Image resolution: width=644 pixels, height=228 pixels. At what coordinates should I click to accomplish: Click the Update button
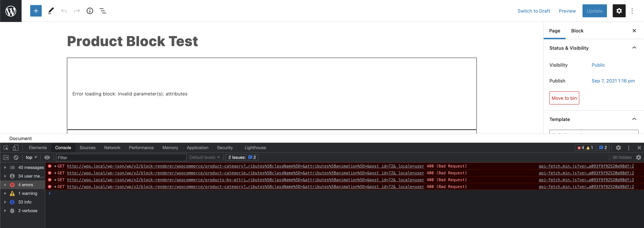coord(594,11)
